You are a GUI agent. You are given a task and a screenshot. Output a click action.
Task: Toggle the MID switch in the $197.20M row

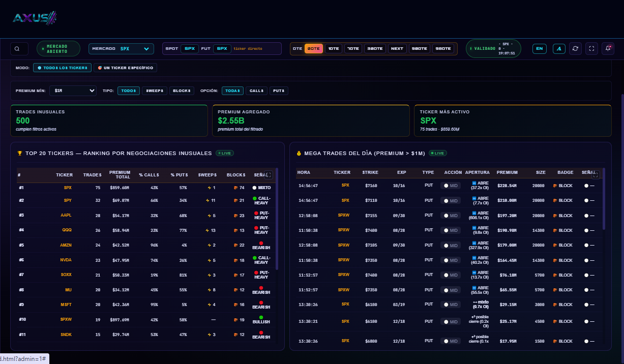[451, 216]
